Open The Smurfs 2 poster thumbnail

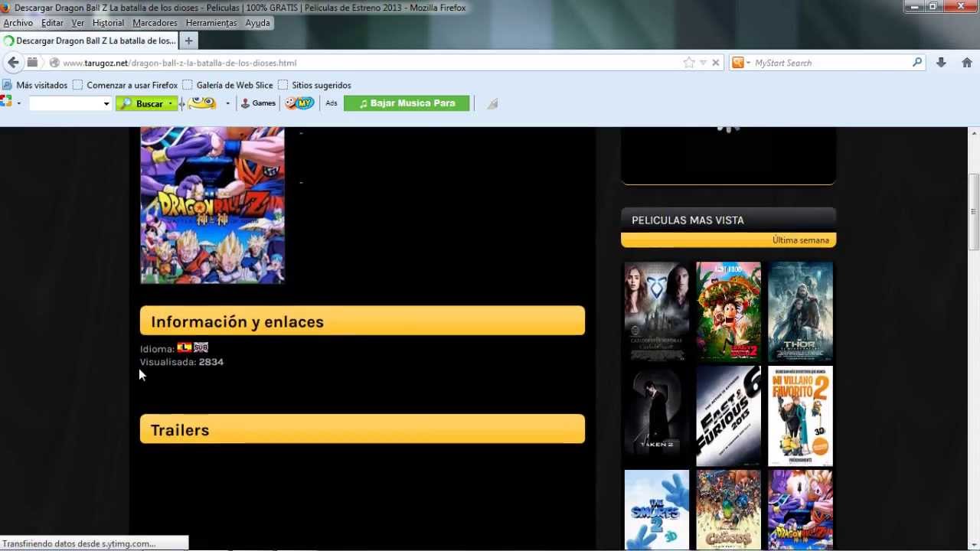click(x=657, y=510)
